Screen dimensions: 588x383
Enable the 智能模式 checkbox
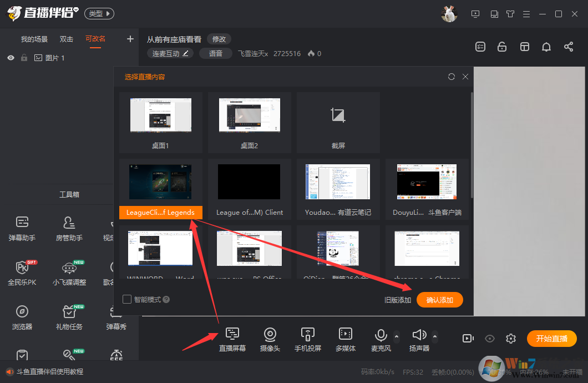click(x=126, y=298)
